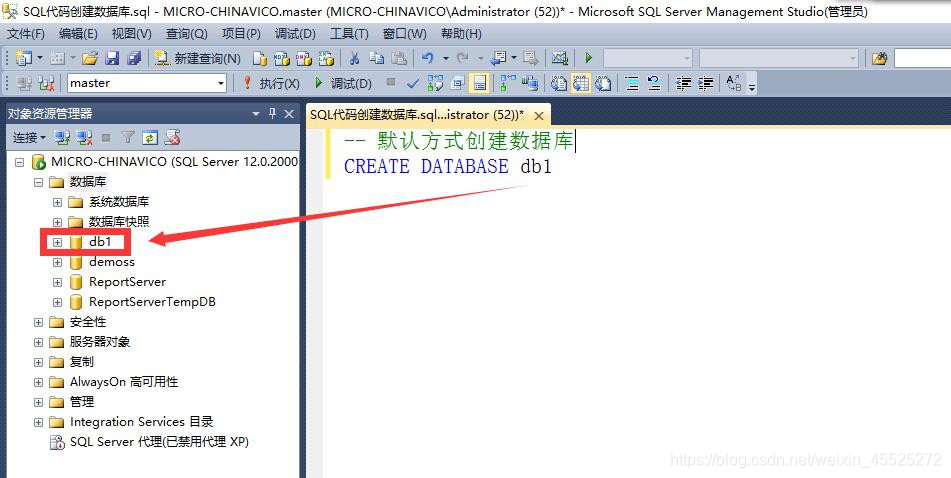Select Results to Grid mode
The image size is (951, 478).
[580, 83]
